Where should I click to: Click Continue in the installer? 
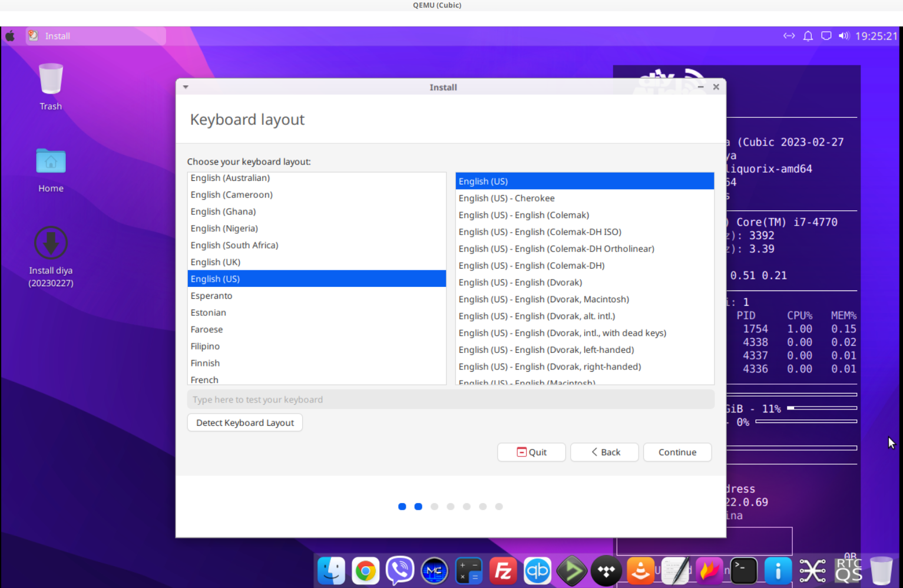pyautogui.click(x=677, y=452)
